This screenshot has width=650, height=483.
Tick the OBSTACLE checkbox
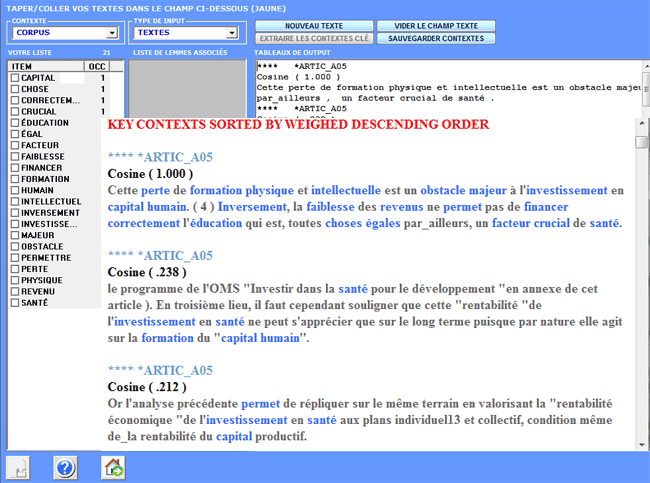pyautogui.click(x=15, y=247)
